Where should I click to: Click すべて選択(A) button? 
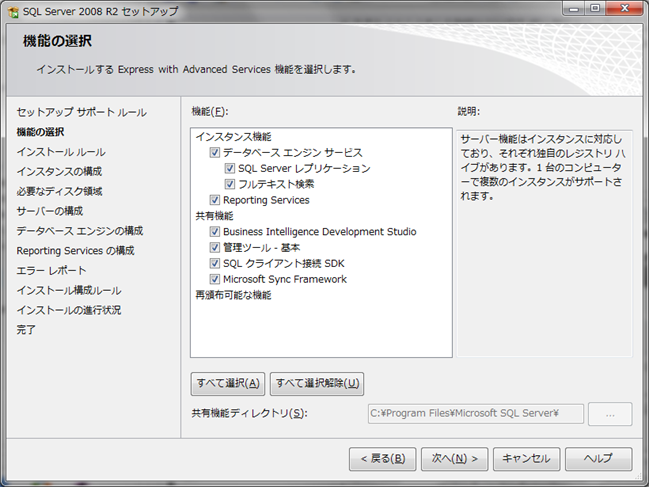point(228,384)
